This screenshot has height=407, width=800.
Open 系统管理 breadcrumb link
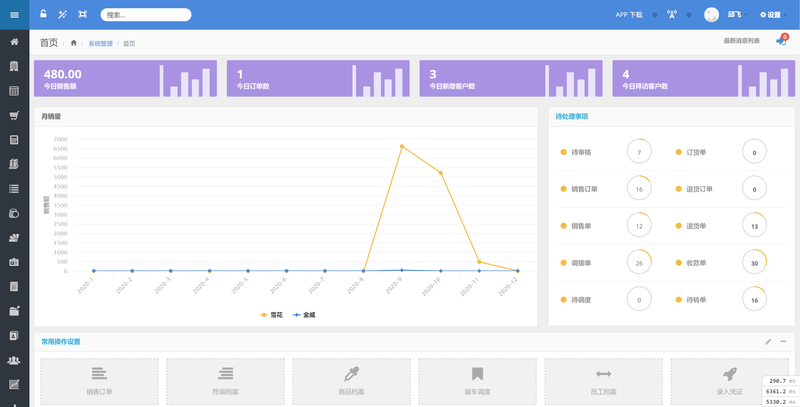[x=101, y=44]
